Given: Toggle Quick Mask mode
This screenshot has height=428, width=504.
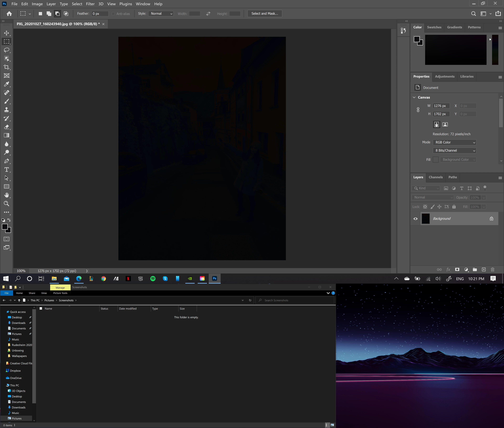Looking at the screenshot, I should tap(7, 239).
